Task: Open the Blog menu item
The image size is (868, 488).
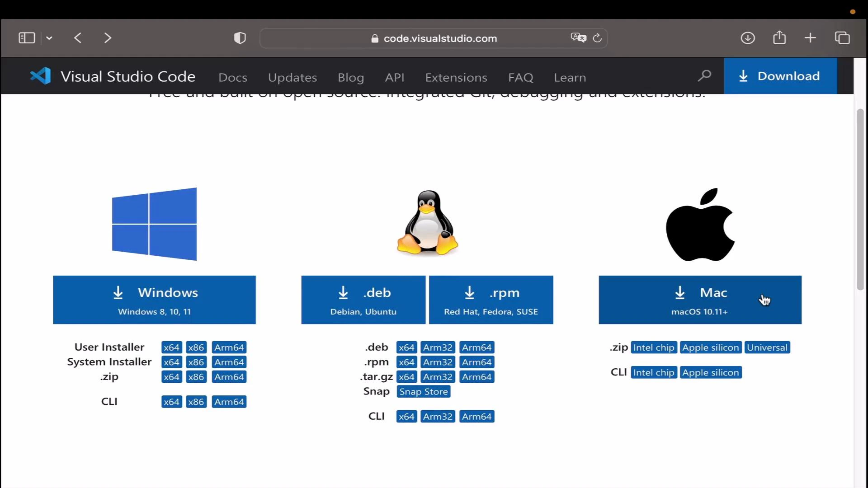Action: click(351, 77)
